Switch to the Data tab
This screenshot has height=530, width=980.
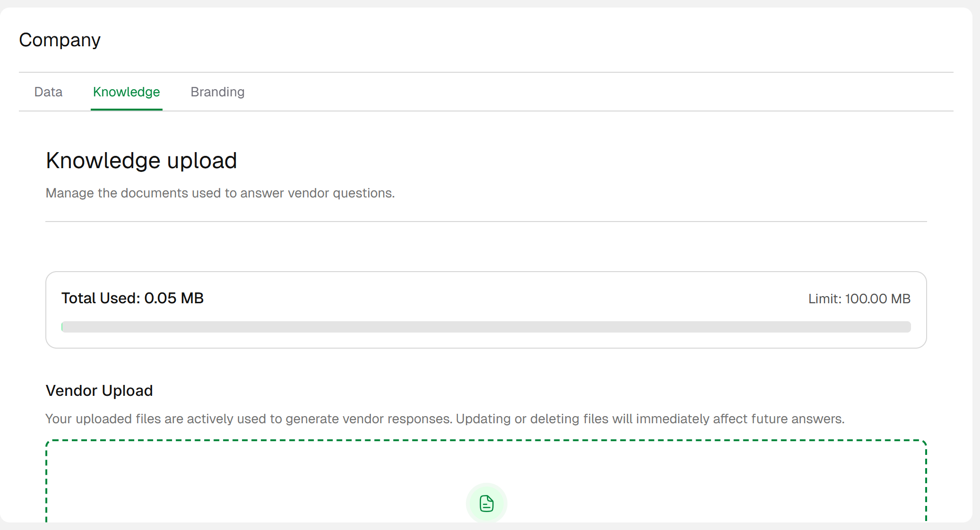pos(48,92)
